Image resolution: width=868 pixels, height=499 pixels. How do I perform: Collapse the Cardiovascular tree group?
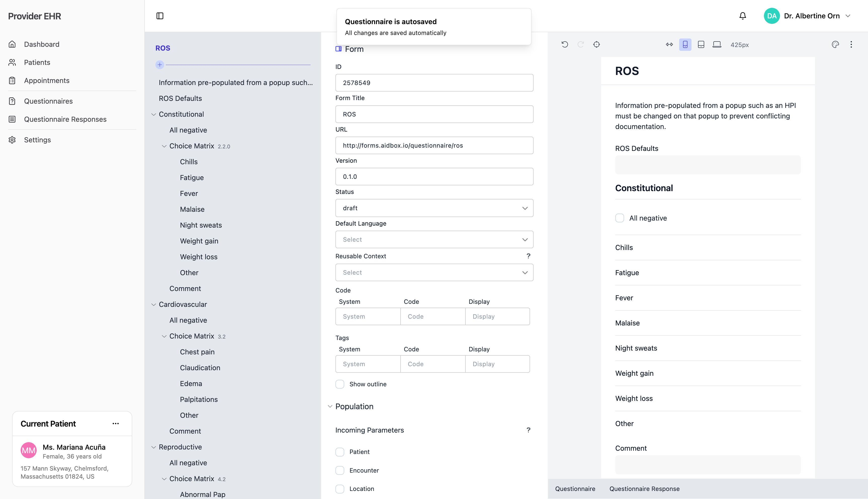(x=154, y=304)
